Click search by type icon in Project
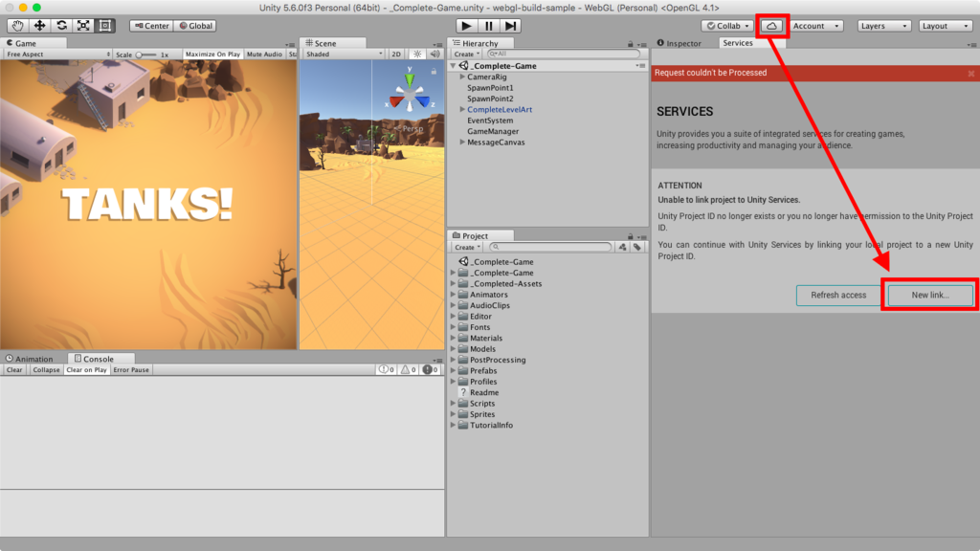Viewport: 980px width, 551px height. point(622,248)
